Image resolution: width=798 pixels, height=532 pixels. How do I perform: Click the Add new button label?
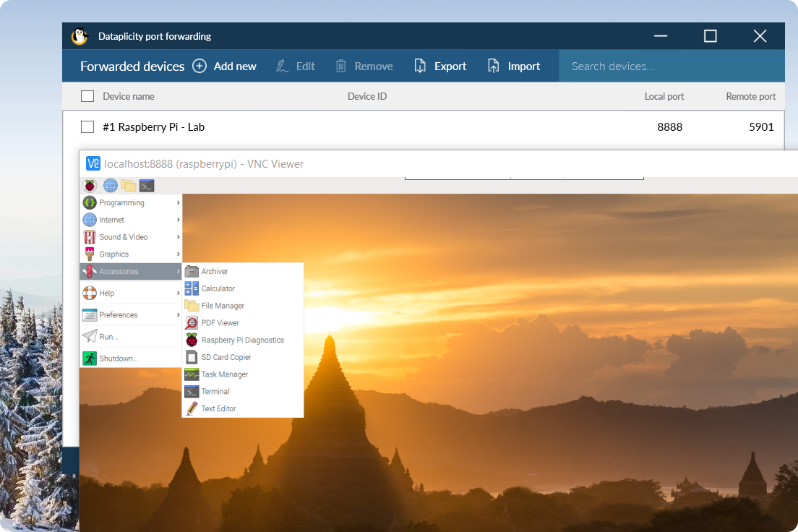tap(235, 66)
